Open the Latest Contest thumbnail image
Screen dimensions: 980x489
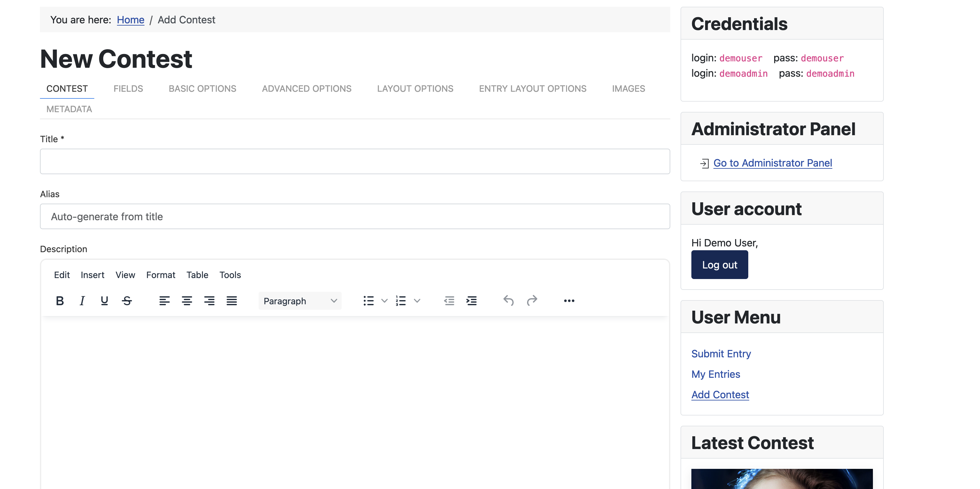pyautogui.click(x=782, y=479)
